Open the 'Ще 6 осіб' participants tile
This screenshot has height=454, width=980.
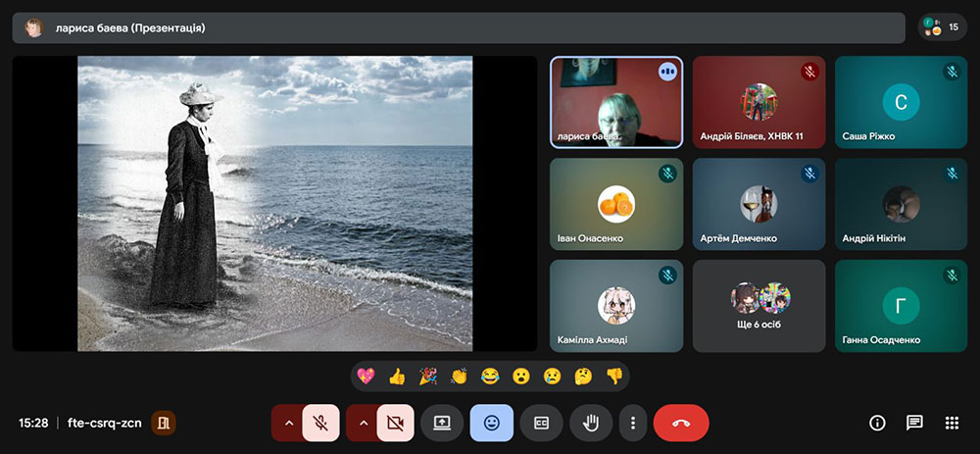click(x=759, y=305)
